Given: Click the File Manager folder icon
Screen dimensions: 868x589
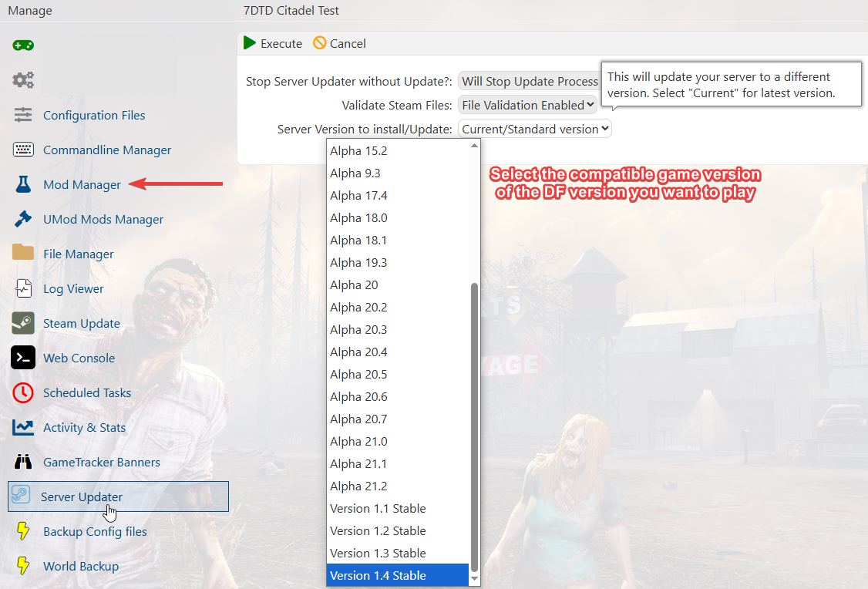Looking at the screenshot, I should pyautogui.click(x=23, y=252).
